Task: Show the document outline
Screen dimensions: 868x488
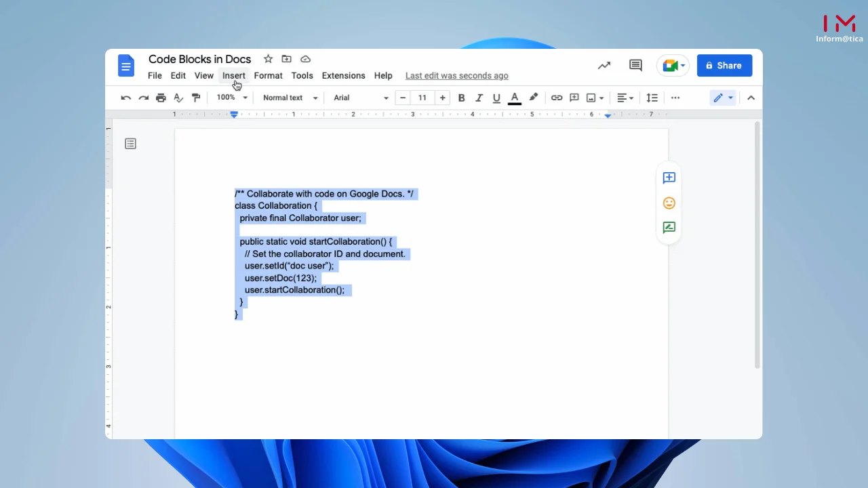Action: (x=130, y=144)
